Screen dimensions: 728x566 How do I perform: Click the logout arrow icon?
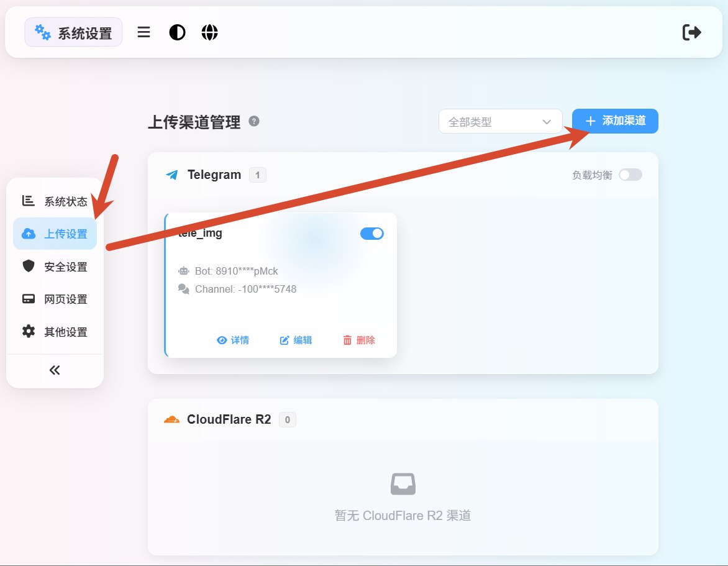692,32
